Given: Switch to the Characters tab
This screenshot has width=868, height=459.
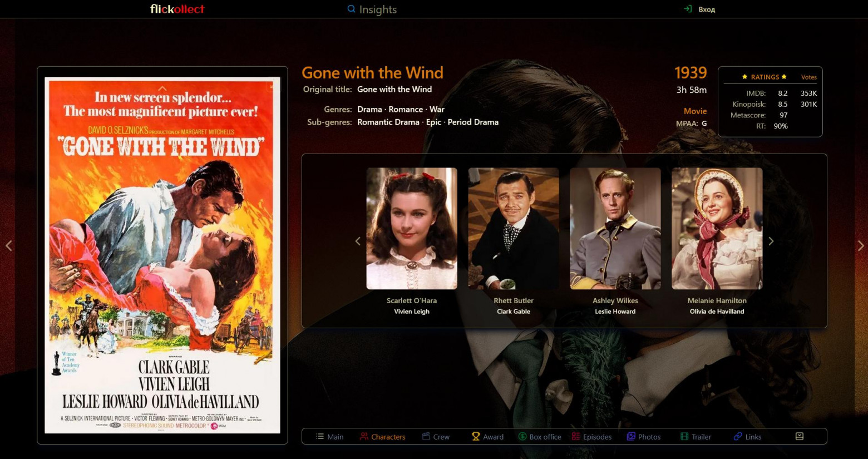Looking at the screenshot, I should click(x=382, y=437).
